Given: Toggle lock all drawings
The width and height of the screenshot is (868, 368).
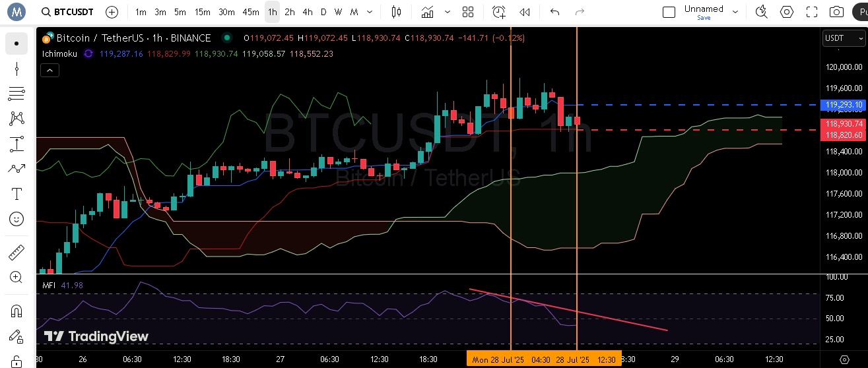Looking at the screenshot, I should (x=17, y=361).
